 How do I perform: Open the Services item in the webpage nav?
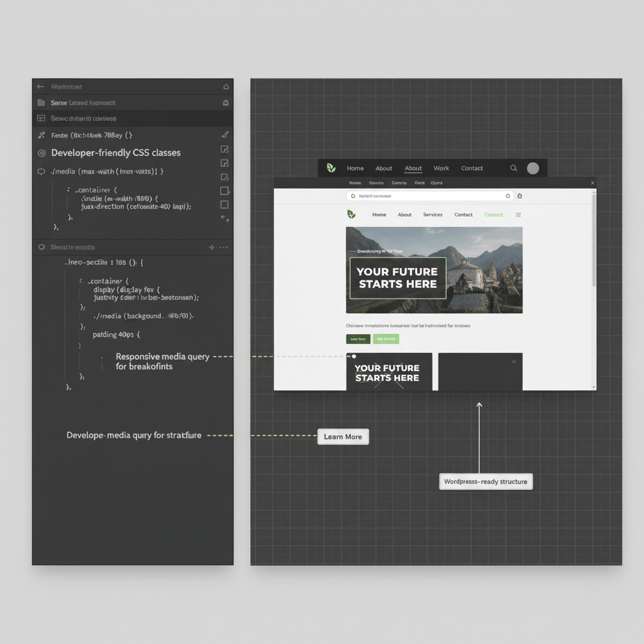(x=433, y=214)
